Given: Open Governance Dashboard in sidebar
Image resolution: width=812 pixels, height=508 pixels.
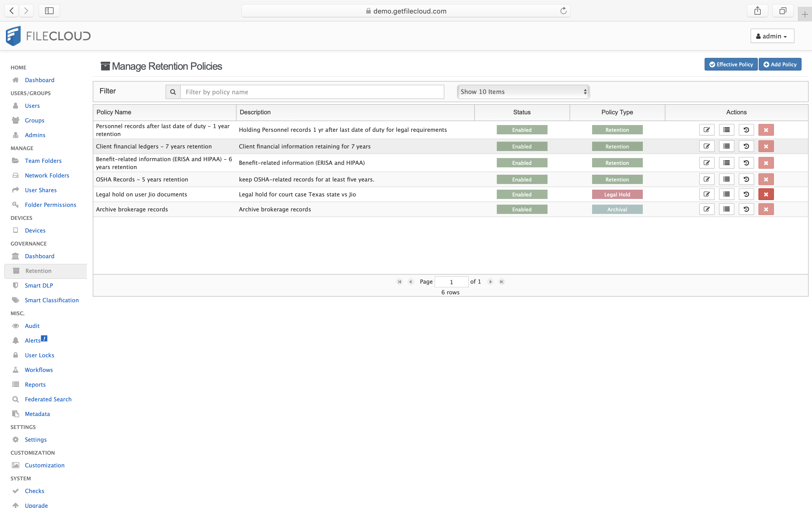Looking at the screenshot, I should (x=39, y=256).
